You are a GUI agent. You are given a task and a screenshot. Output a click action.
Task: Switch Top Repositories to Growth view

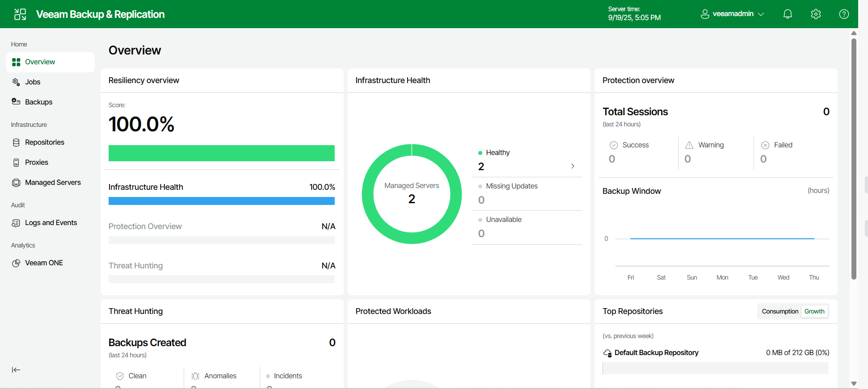814,311
